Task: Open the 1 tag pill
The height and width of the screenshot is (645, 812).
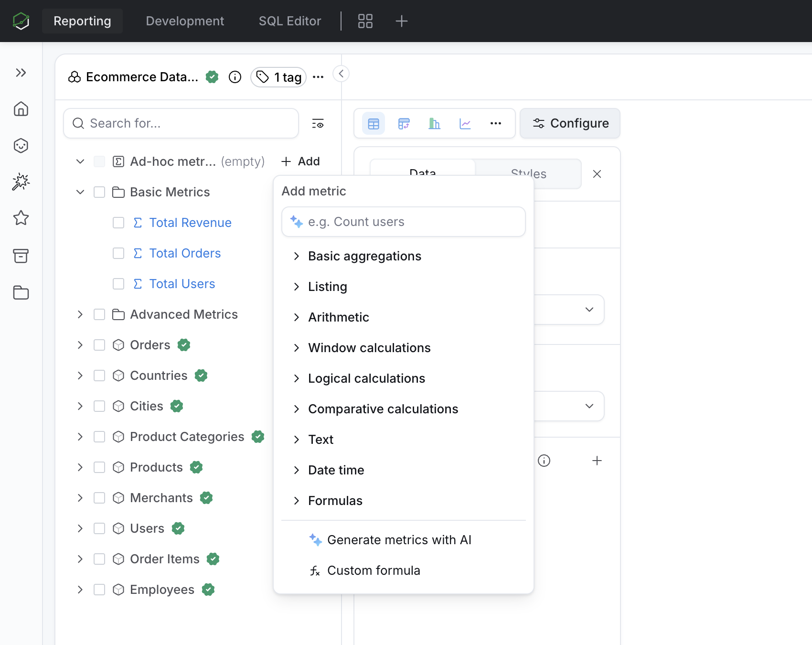Action: tap(278, 77)
